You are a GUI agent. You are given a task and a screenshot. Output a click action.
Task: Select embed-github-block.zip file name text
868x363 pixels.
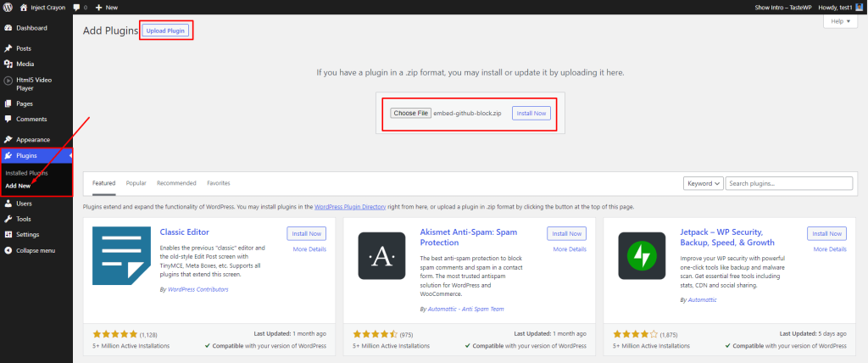(467, 113)
